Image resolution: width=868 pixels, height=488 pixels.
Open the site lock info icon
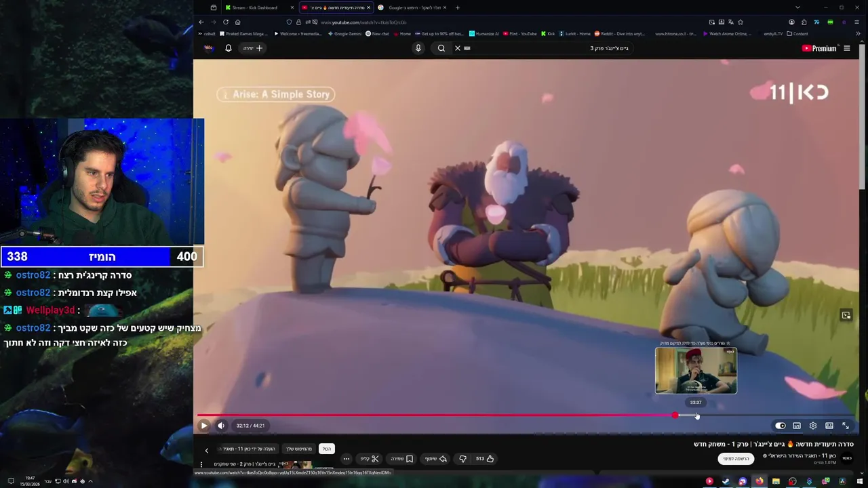[x=298, y=22]
